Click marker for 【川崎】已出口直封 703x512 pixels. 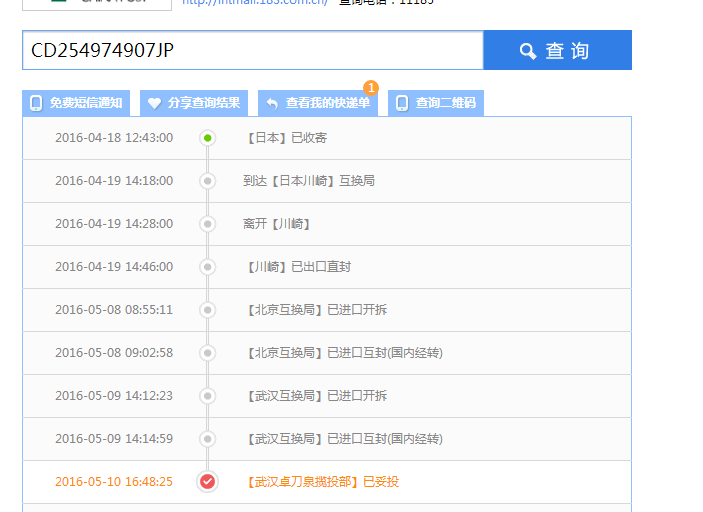(x=208, y=267)
